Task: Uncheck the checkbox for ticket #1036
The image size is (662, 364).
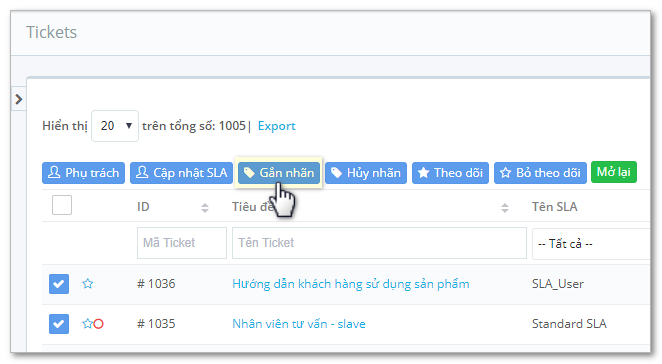Action: click(x=59, y=284)
